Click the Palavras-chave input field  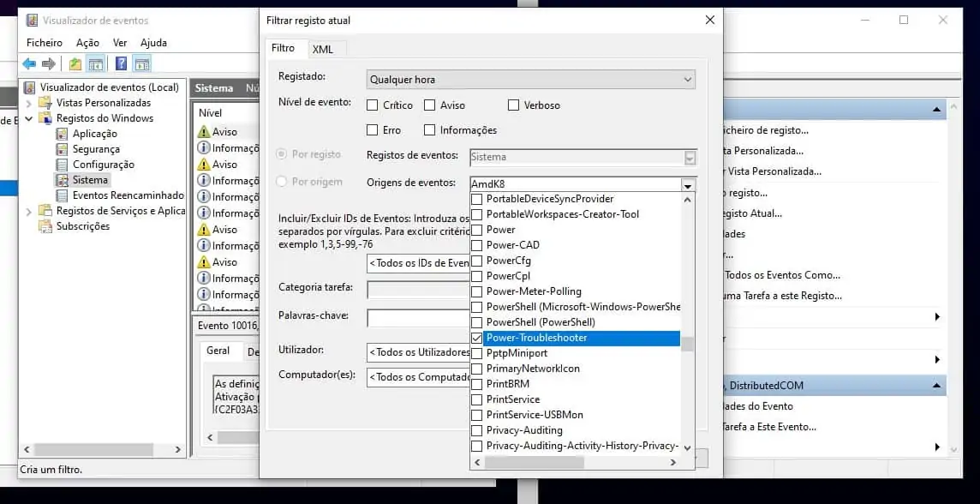[418, 318]
